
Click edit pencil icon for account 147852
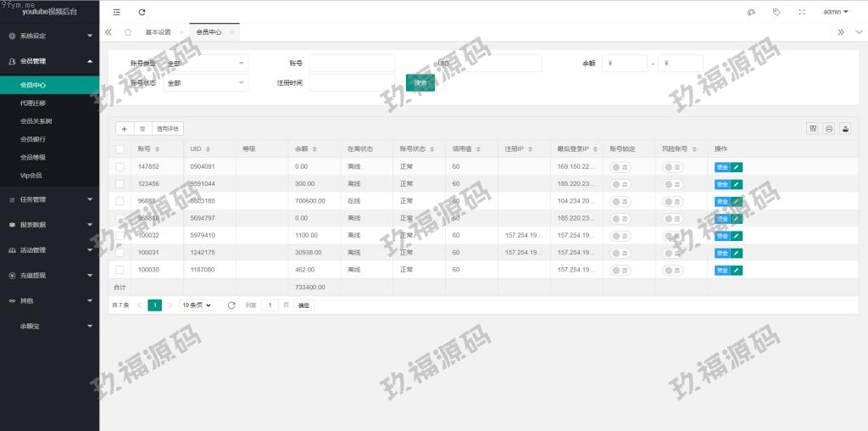737,167
